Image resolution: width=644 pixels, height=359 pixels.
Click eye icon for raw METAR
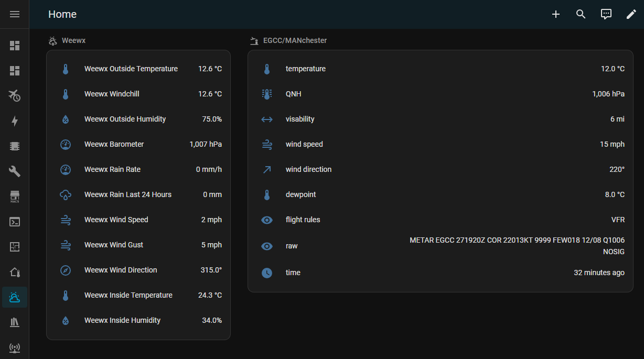pyautogui.click(x=267, y=246)
